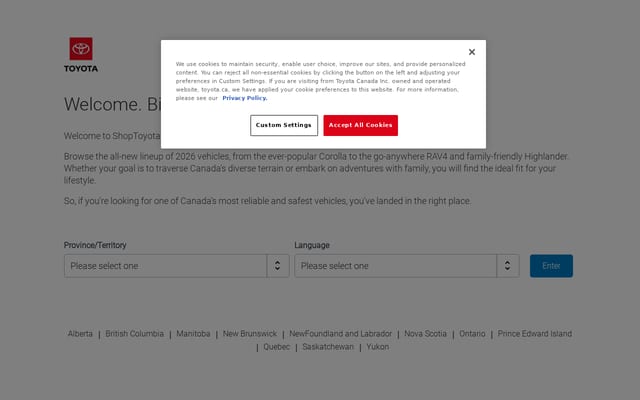Viewport: 640px width, 400px height.
Task: Choose the New Brunswick link
Action: (250, 333)
